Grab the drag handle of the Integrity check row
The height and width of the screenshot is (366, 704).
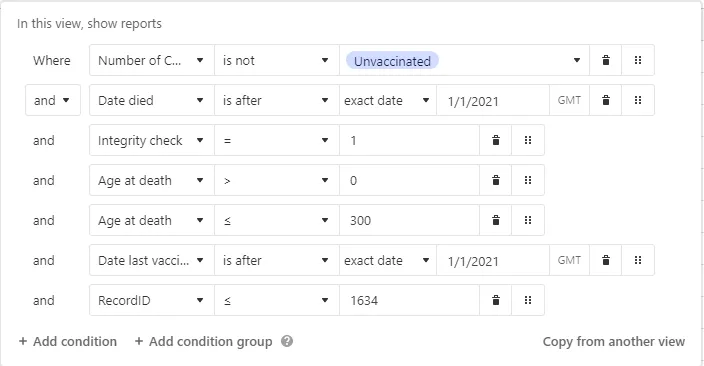click(528, 140)
